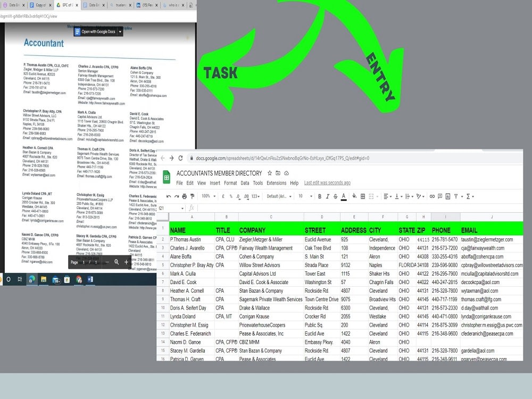
Task: Open the Data menu in Sheets
Action: point(245,183)
